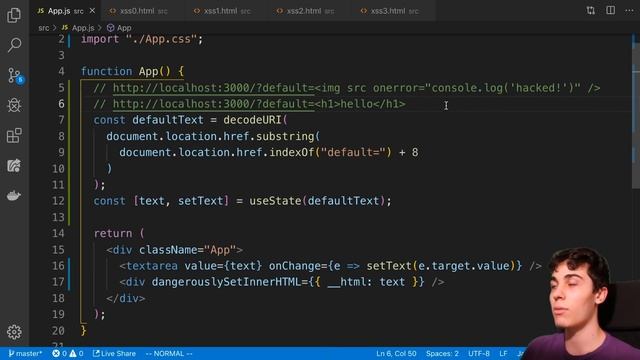
Task: Click defaultText variable name on line 7
Action: click(x=168, y=120)
